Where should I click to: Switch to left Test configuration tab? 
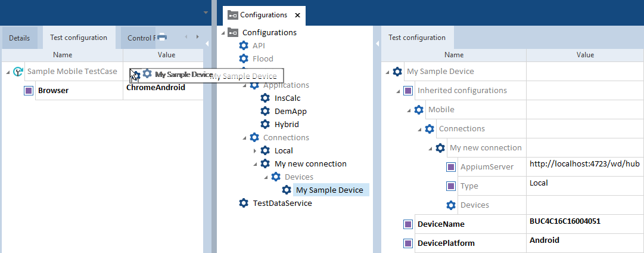pyautogui.click(x=79, y=38)
